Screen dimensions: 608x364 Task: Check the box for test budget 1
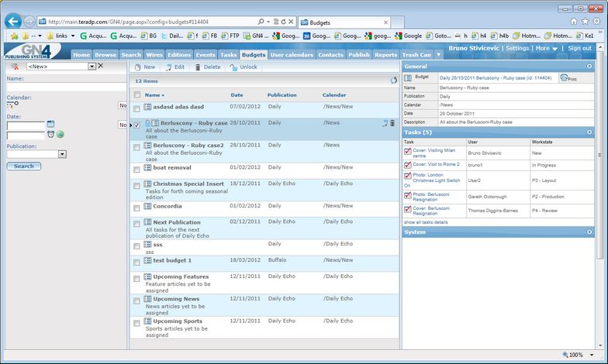pos(136,263)
